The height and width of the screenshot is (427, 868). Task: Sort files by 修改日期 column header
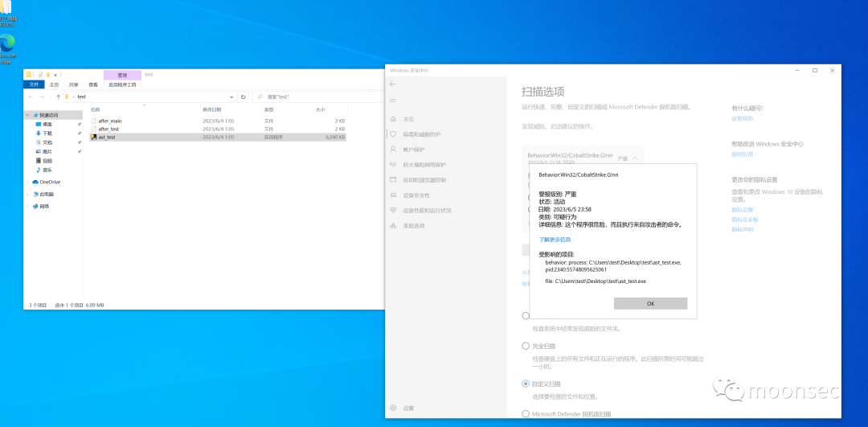(211, 109)
